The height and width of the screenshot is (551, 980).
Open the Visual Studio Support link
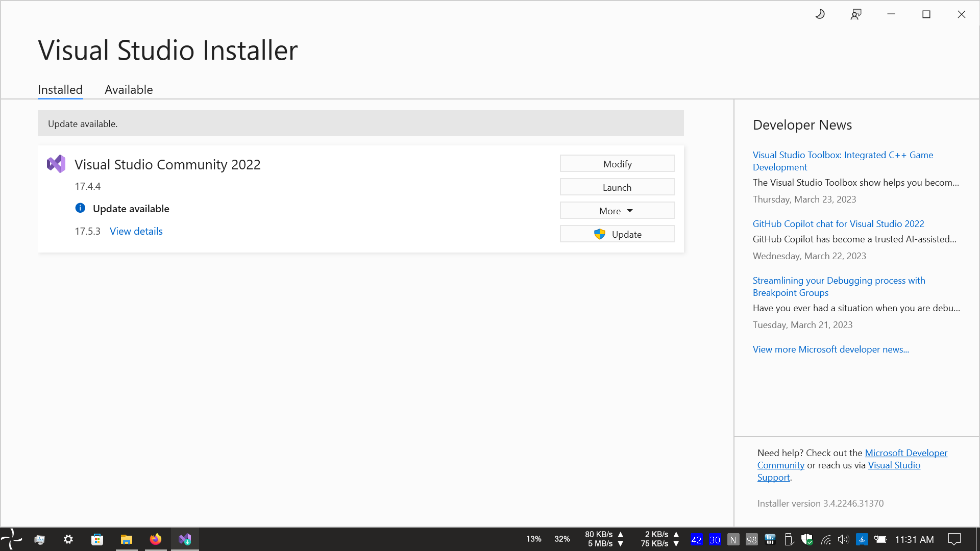894,465
